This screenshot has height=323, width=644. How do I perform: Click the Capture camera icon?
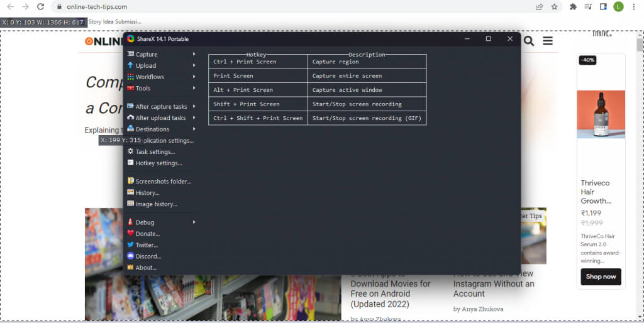[x=131, y=54]
